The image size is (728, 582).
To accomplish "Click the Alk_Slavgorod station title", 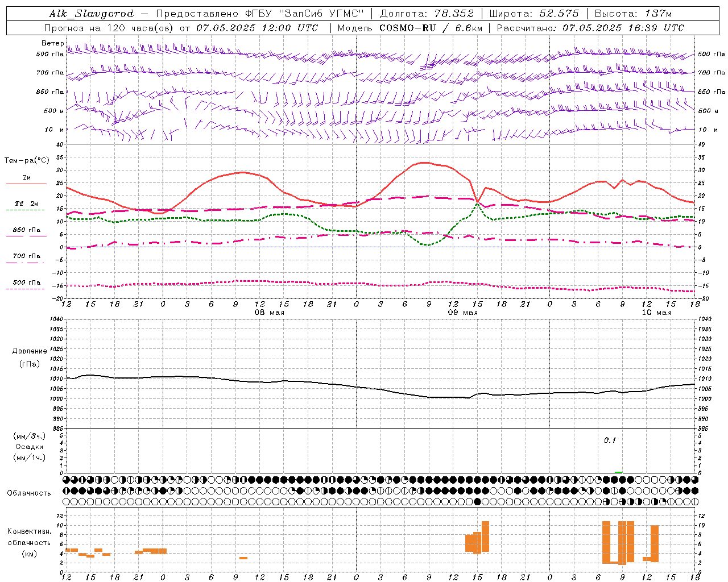I will pyautogui.click(x=92, y=14).
